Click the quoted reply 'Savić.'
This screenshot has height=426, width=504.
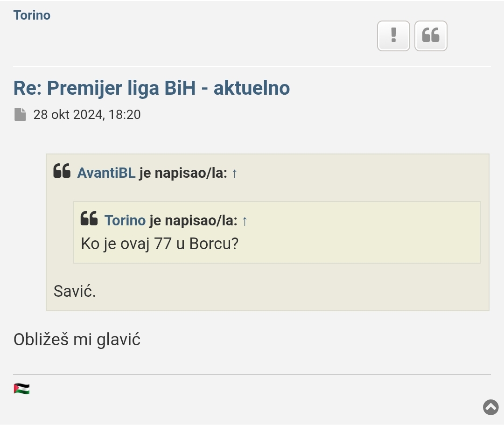[75, 291]
